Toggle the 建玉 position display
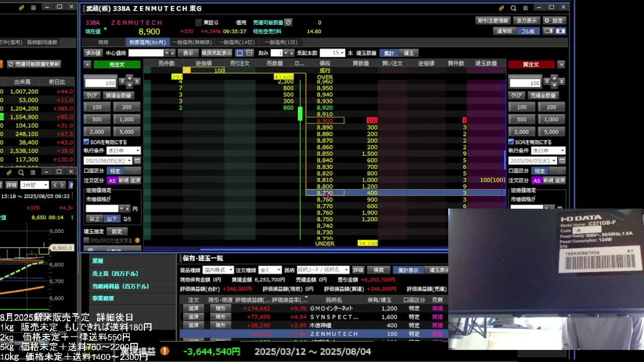Viewport: 644px width, 362px height. [409, 53]
